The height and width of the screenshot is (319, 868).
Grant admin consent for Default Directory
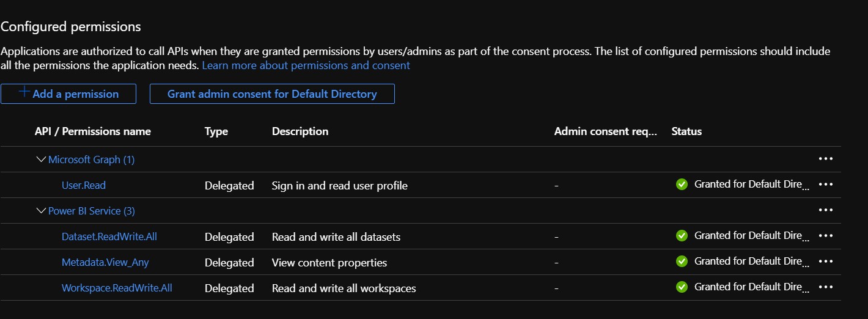pos(272,94)
